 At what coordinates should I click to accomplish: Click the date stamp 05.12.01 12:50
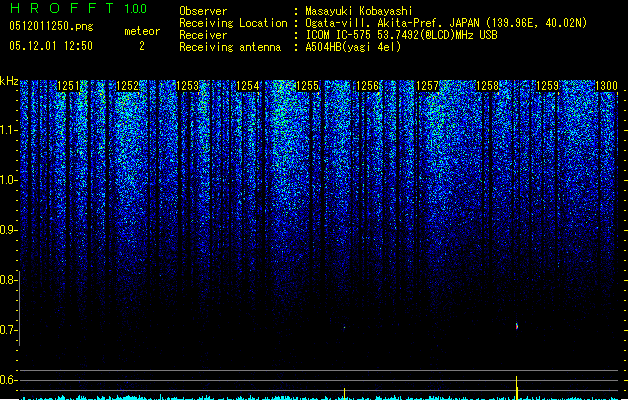coord(51,46)
